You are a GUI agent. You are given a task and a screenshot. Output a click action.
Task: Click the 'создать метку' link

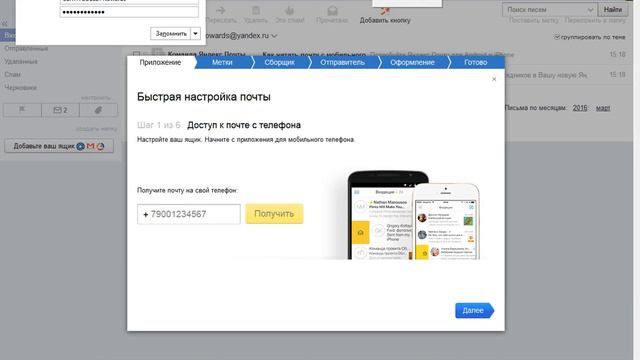point(96,129)
